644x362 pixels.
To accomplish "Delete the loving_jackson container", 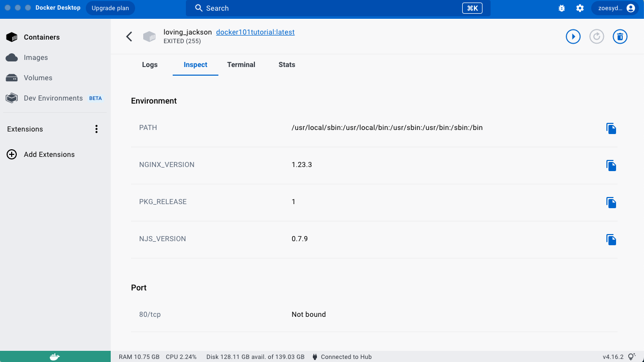I will click(620, 37).
